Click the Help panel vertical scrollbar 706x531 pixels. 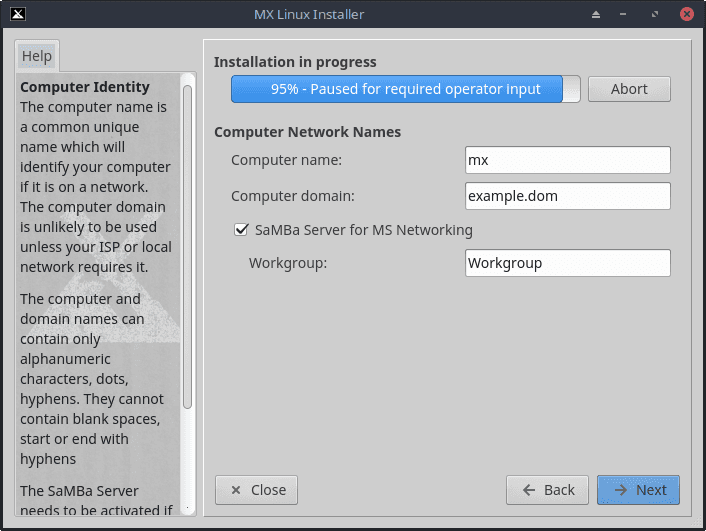[x=187, y=247]
